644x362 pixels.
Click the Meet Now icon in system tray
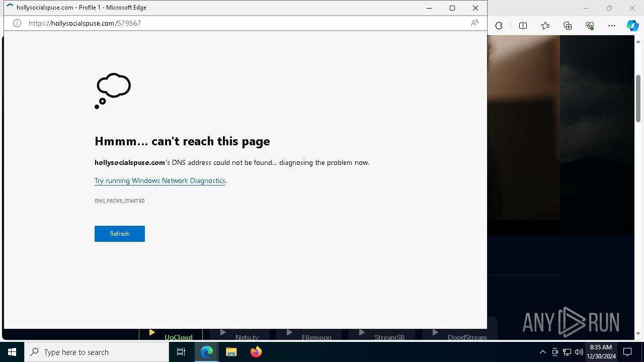(555, 352)
